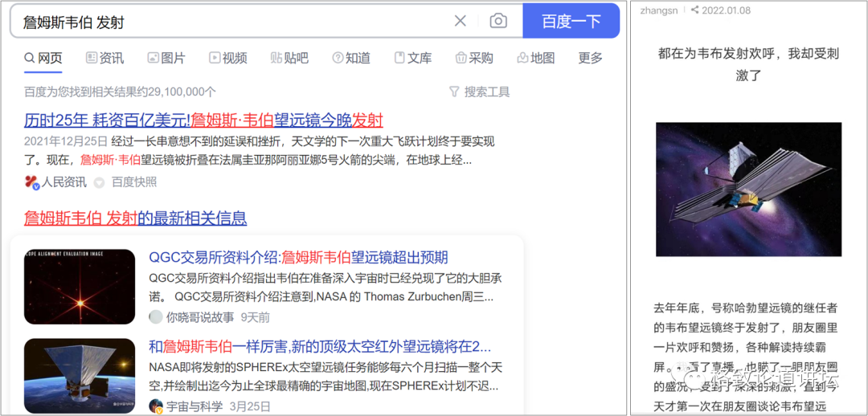This screenshot has width=868, height=416.
Task: Open the 宇宙与科学 author name
Action: [x=194, y=406]
